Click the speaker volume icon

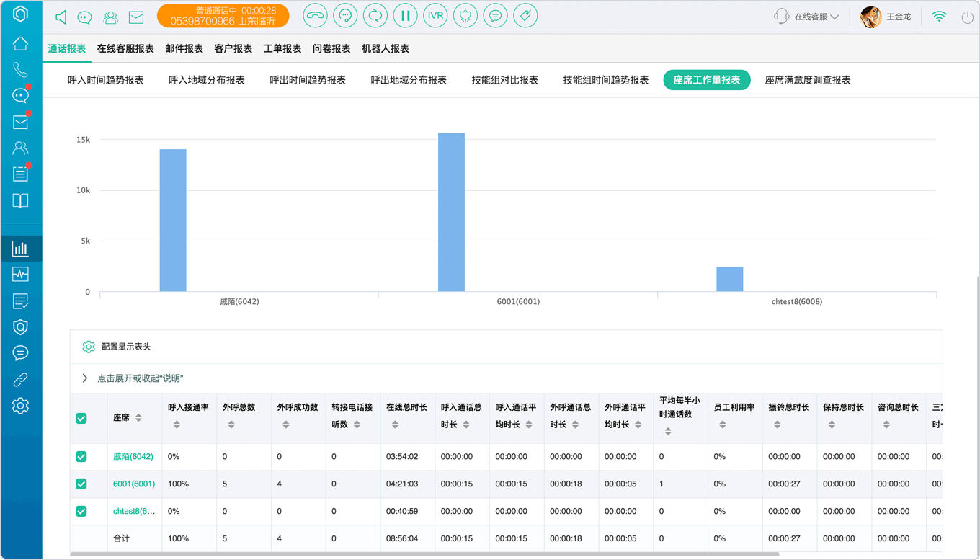click(x=61, y=17)
